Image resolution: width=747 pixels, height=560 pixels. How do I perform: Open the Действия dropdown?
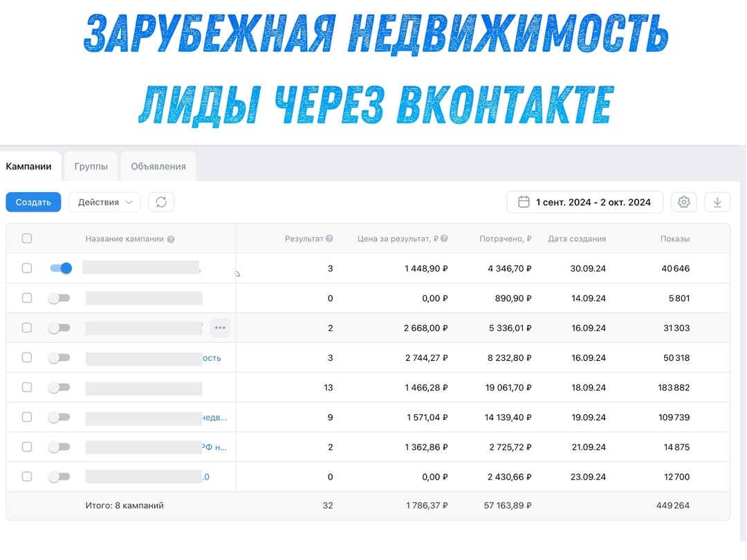104,202
